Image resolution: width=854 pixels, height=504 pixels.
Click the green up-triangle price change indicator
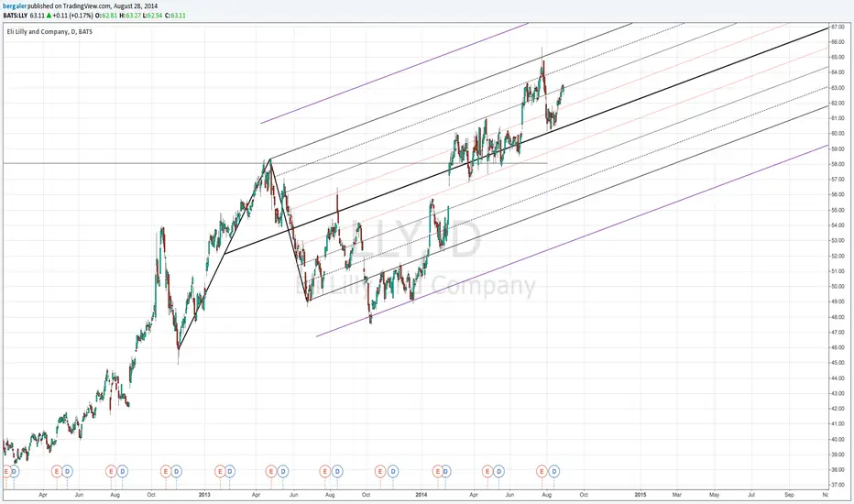(x=49, y=16)
